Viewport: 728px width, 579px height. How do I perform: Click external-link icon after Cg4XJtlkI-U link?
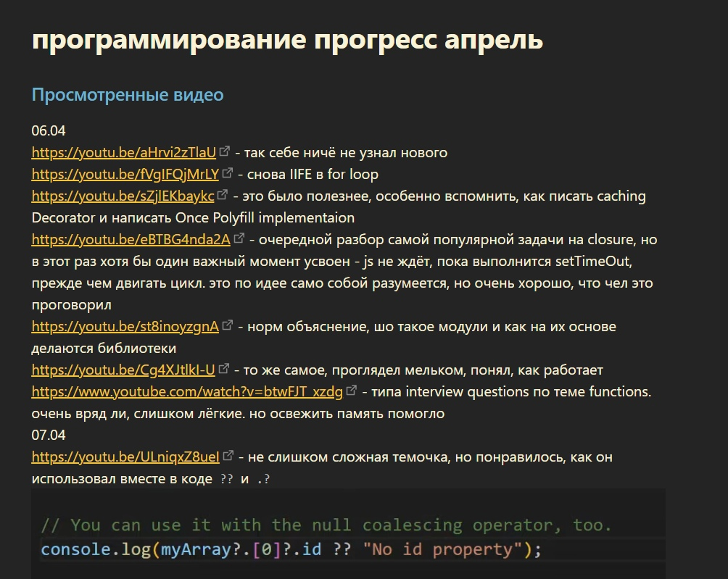click(224, 368)
